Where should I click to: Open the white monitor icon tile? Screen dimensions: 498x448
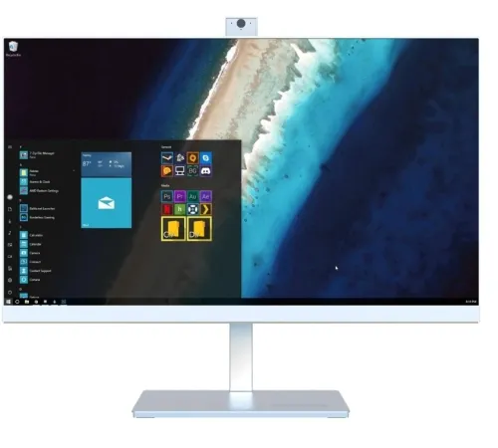[180, 171]
